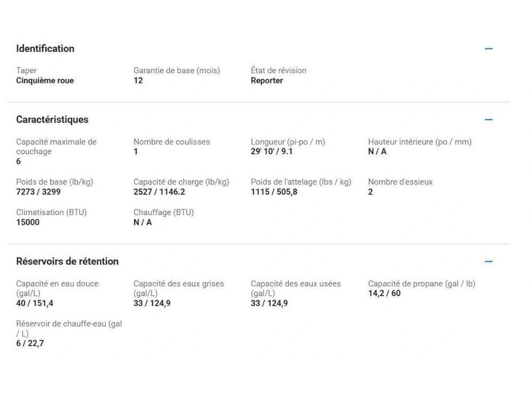Collapse the Caractéristiques section minus icon
Screen dimensions: 532x399
[488, 120]
